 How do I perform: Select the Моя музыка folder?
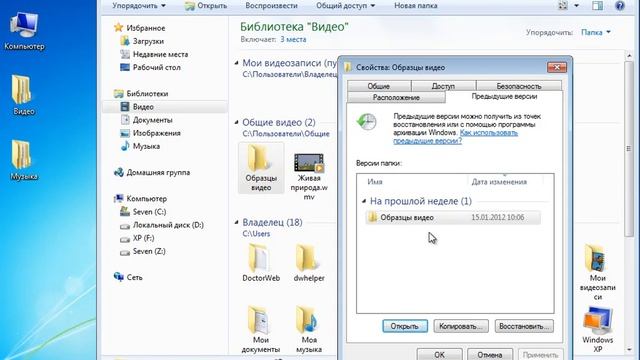(x=309, y=330)
